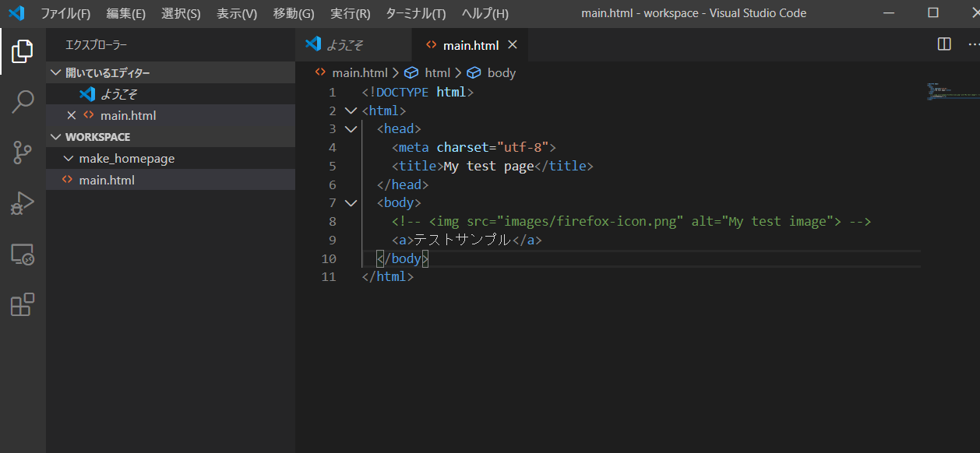
Task: Click the "My test page" title text
Action: 488,166
